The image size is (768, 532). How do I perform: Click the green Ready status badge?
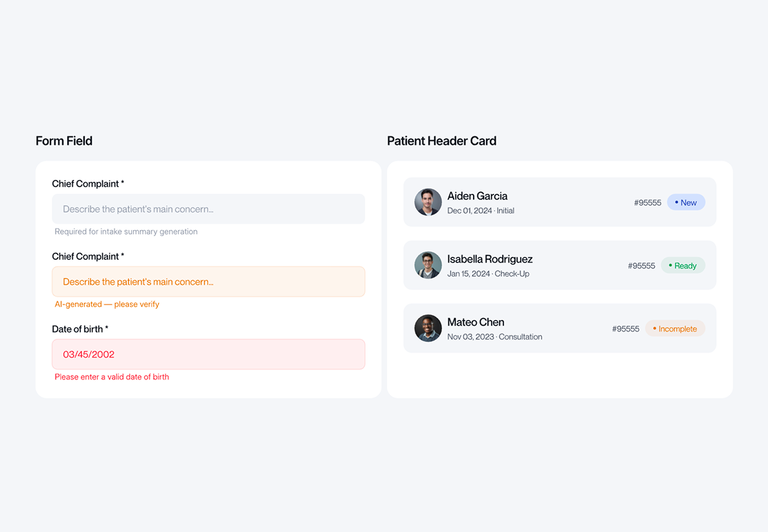pos(683,265)
